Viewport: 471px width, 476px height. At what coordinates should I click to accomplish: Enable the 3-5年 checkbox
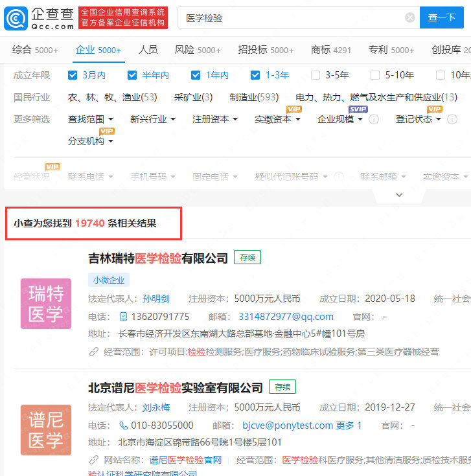(x=316, y=75)
